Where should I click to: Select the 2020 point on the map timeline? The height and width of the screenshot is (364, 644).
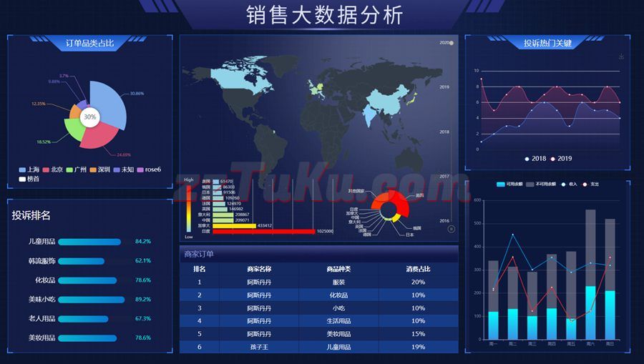pyautogui.click(x=452, y=43)
